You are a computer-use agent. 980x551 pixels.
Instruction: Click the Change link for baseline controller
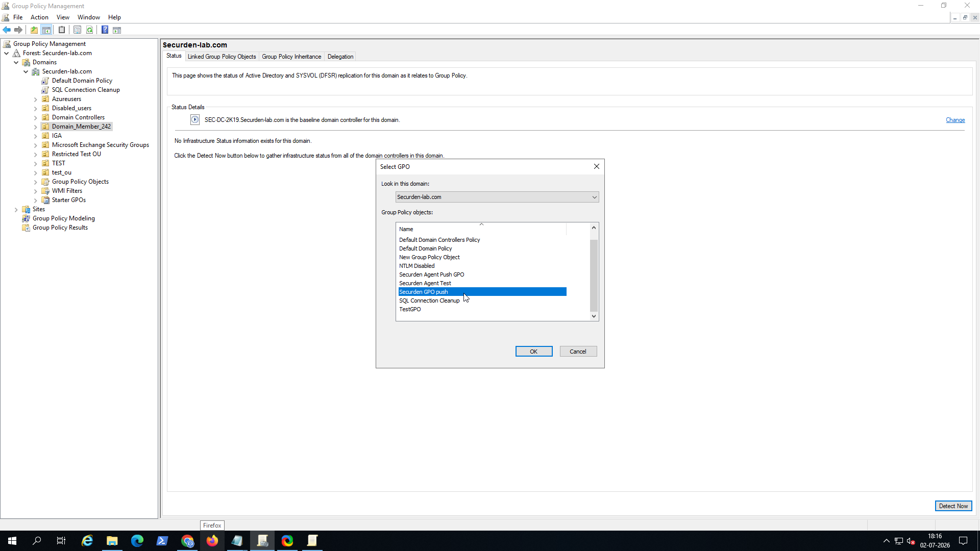[955, 120]
